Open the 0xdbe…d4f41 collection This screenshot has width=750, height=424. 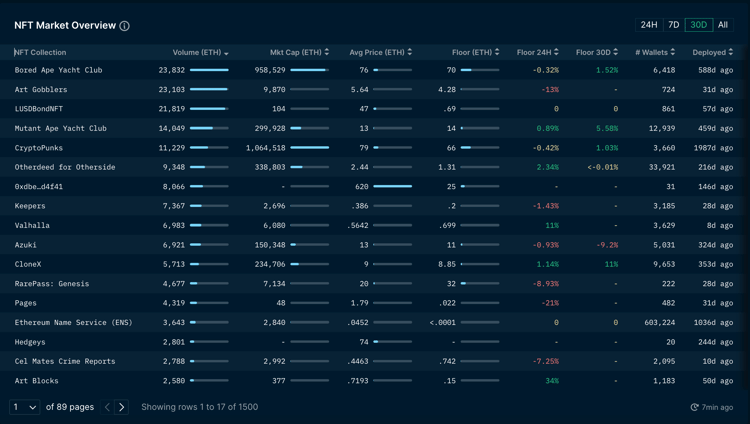39,187
